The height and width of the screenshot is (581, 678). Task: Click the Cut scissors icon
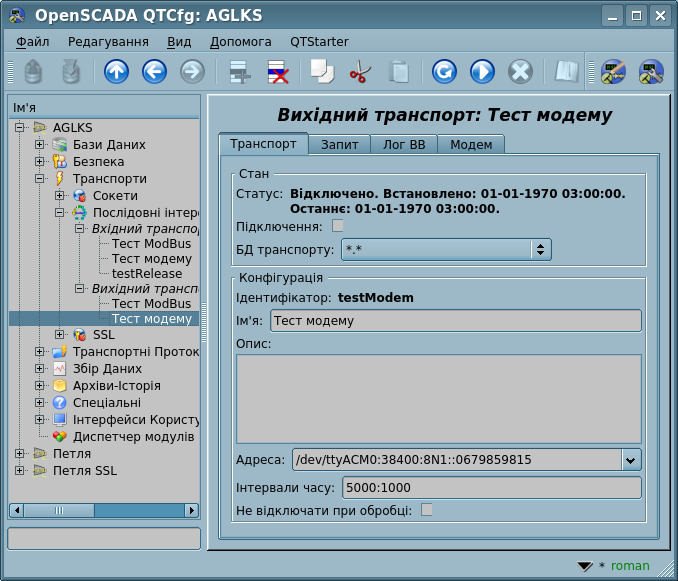360,72
